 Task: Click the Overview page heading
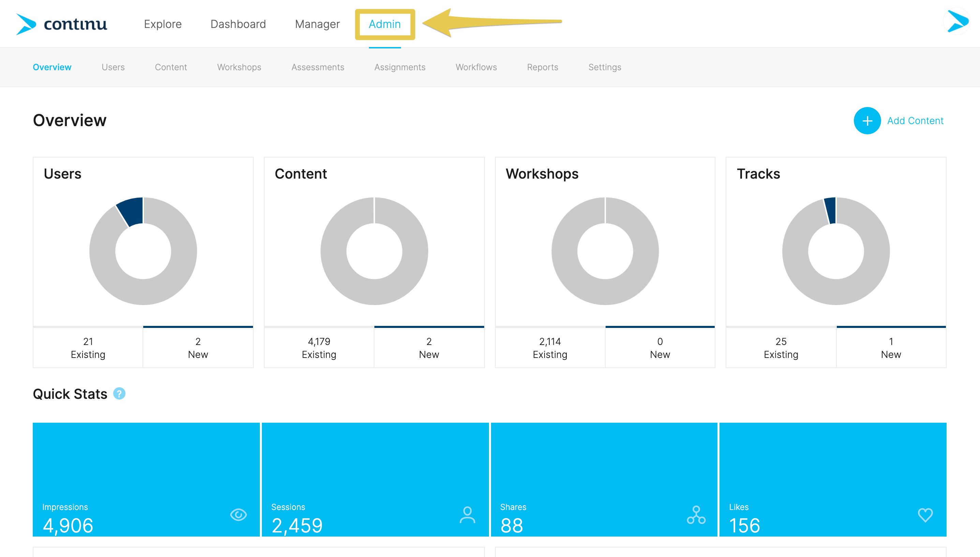tap(70, 121)
